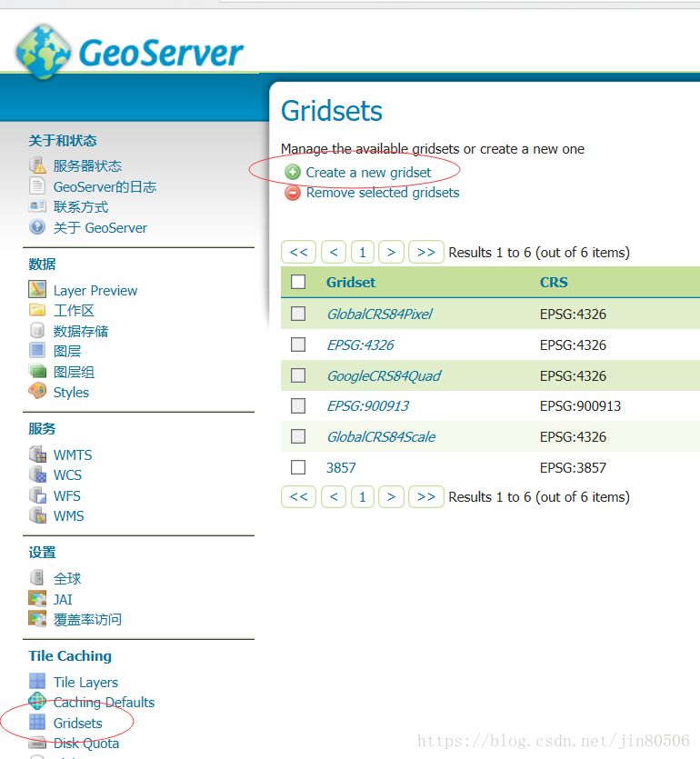
Task: Click the global settings server icon
Action: coord(37,577)
